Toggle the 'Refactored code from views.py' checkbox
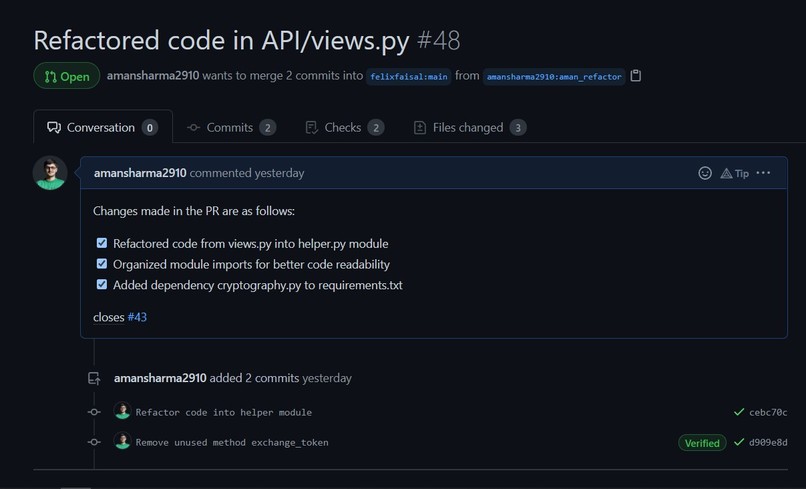 [x=102, y=243]
